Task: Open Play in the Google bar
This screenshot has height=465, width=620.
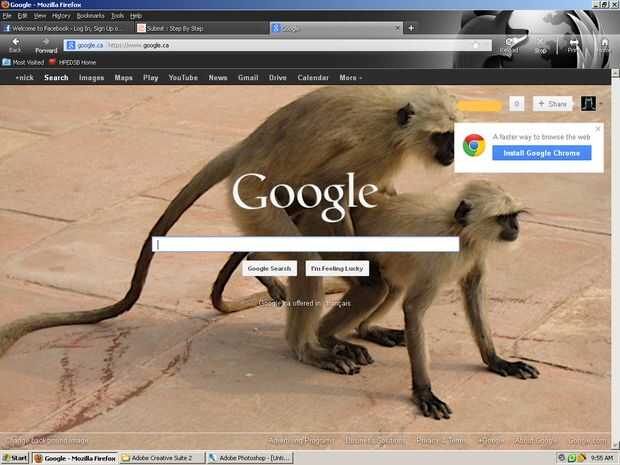Action: pyautogui.click(x=150, y=78)
